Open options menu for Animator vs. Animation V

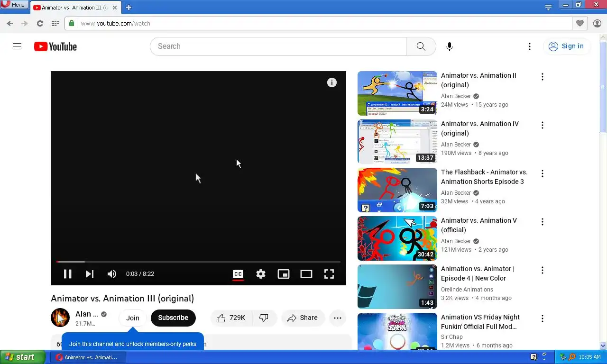(x=543, y=222)
